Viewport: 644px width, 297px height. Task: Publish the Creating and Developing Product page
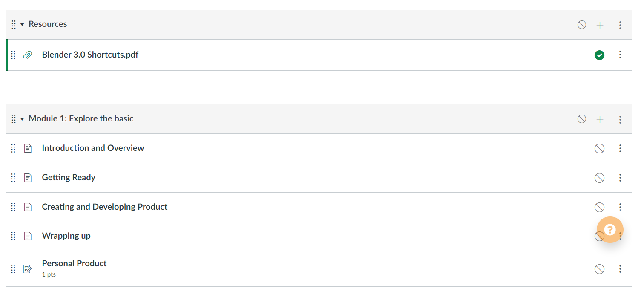[599, 207]
